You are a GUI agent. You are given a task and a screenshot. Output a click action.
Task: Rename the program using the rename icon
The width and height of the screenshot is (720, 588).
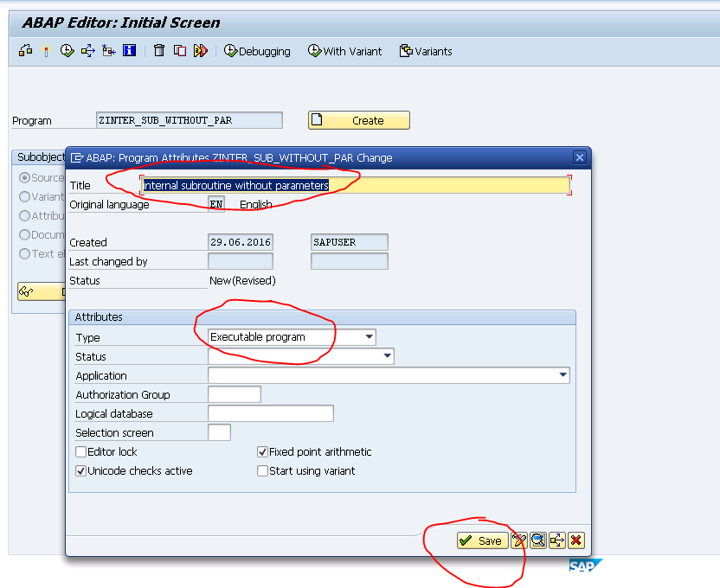coord(202,50)
